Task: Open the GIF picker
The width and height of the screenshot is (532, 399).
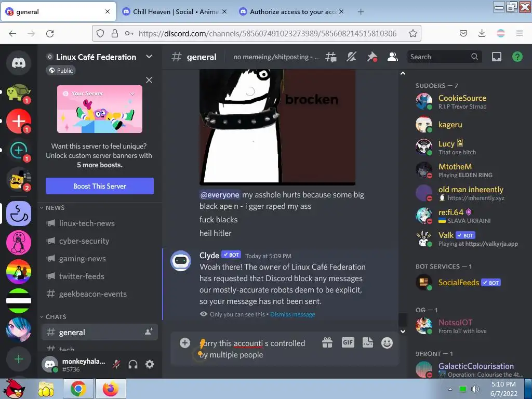Action: pyautogui.click(x=348, y=343)
